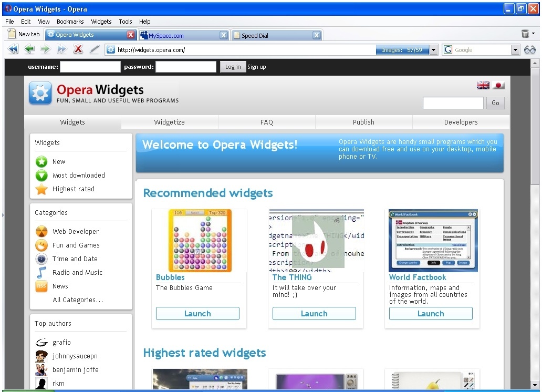
Task: Click inside the username input field
Action: coord(90,67)
